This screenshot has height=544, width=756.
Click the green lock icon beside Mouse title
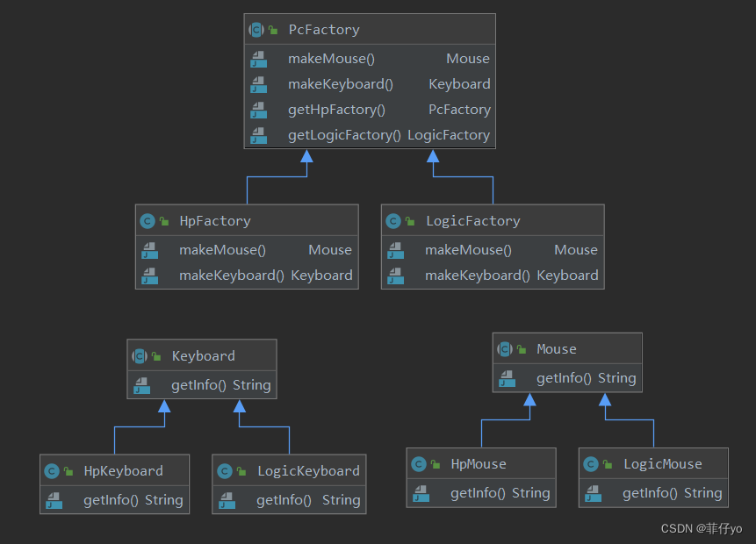(522, 349)
